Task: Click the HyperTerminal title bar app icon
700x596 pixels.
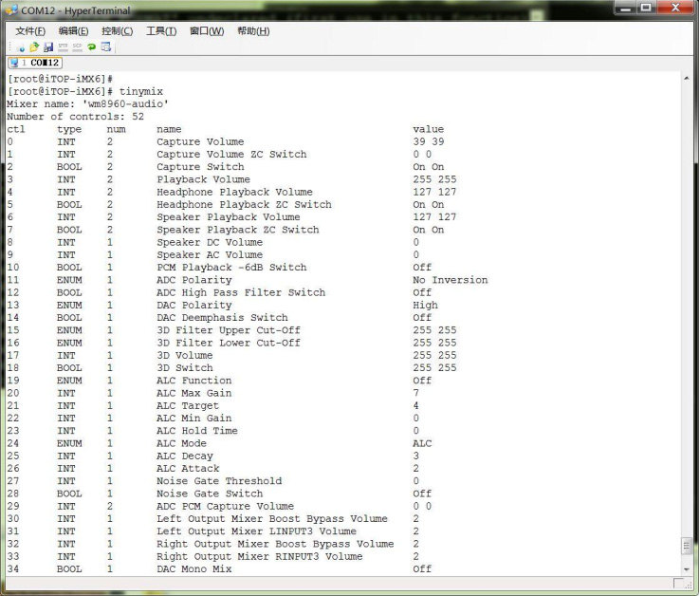Action: tap(11, 9)
